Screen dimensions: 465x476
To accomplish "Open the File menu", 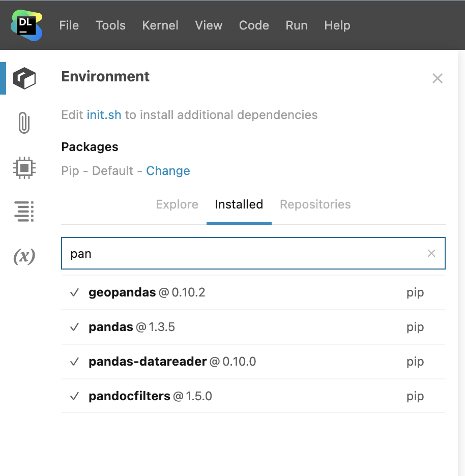I will coord(69,25).
